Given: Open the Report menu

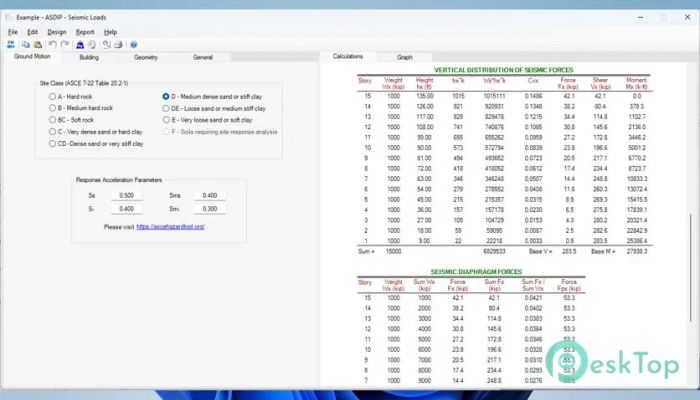Looking at the screenshot, I should [85, 32].
